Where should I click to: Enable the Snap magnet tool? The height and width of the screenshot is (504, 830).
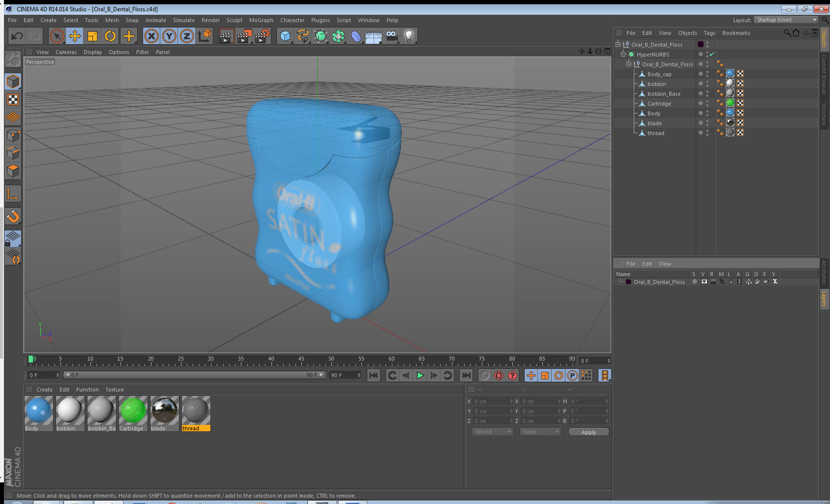tap(13, 216)
